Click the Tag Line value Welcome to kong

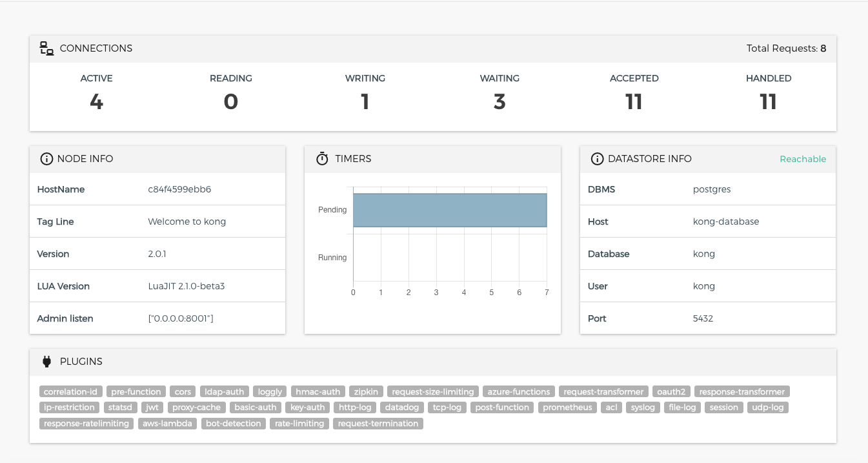pyautogui.click(x=187, y=221)
